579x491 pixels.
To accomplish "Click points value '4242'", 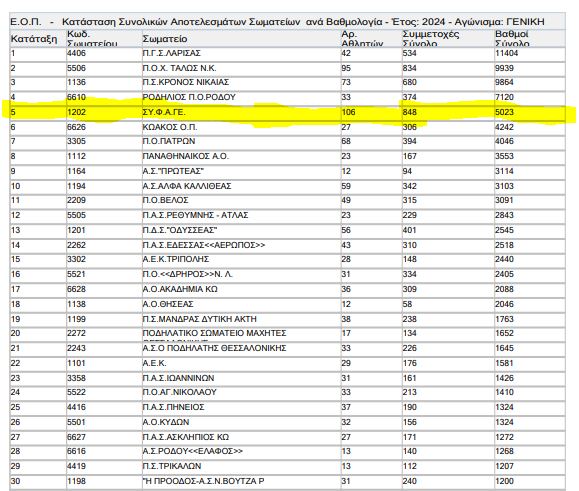I will [504, 127].
